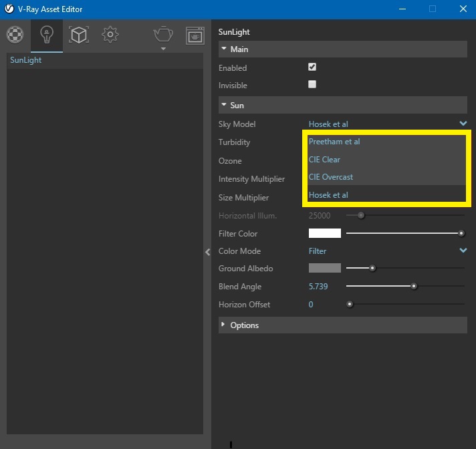The width and height of the screenshot is (476, 449).
Task: Check the Invisible checkbox
Action: tap(312, 84)
